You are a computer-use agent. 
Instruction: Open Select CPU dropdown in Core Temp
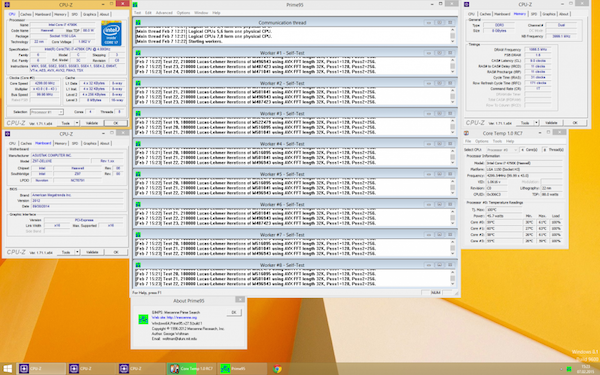[502, 150]
